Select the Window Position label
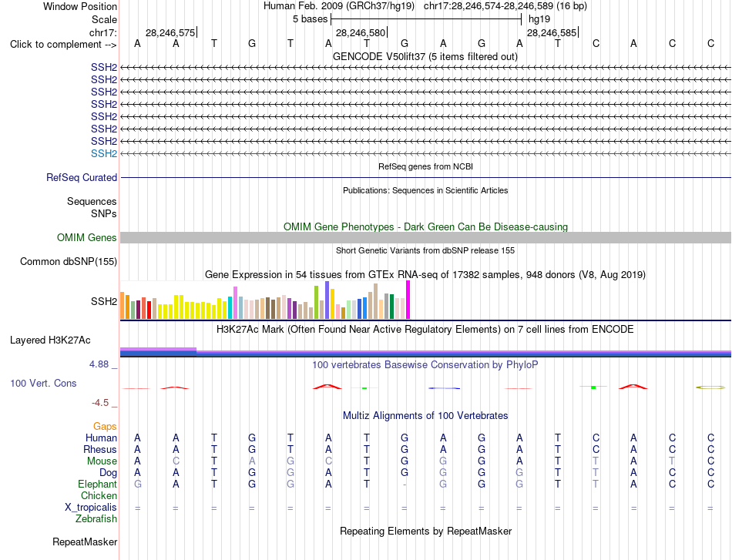Image resolution: width=732 pixels, height=560 pixels. (x=80, y=6)
